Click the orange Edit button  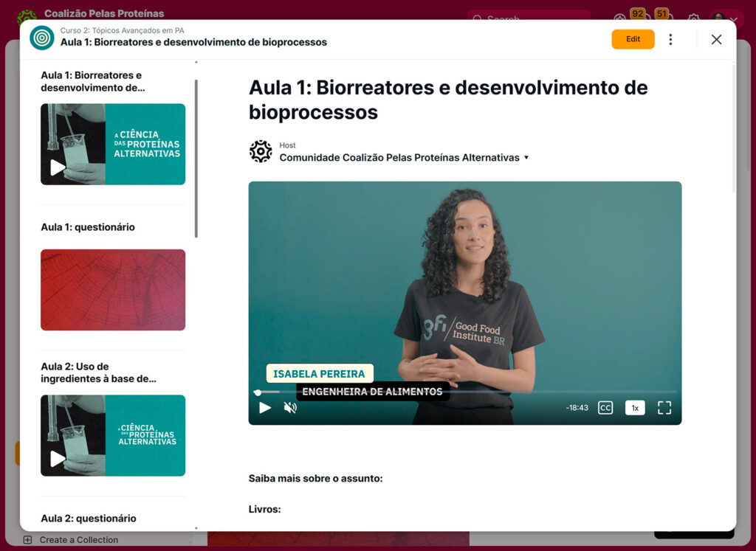pyautogui.click(x=633, y=40)
